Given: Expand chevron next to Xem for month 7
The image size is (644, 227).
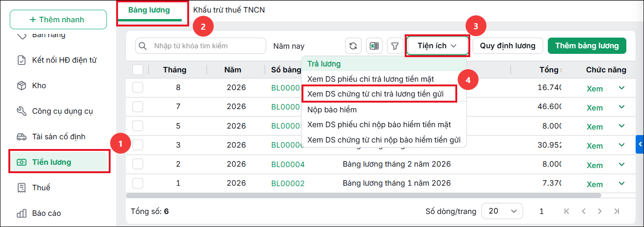Looking at the screenshot, I should coord(622,107).
